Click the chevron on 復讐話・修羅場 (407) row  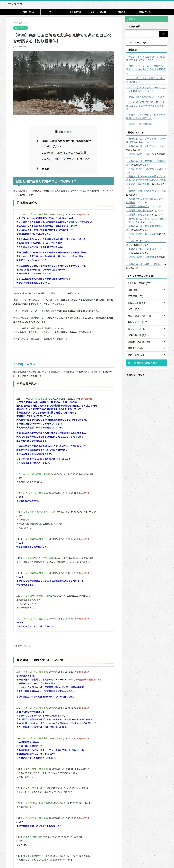165,342
